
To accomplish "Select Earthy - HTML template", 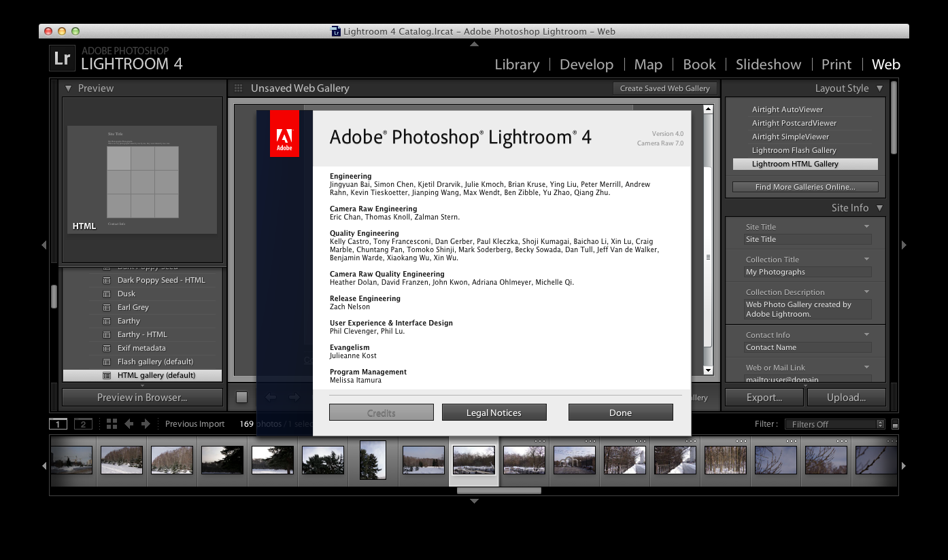I will [142, 334].
